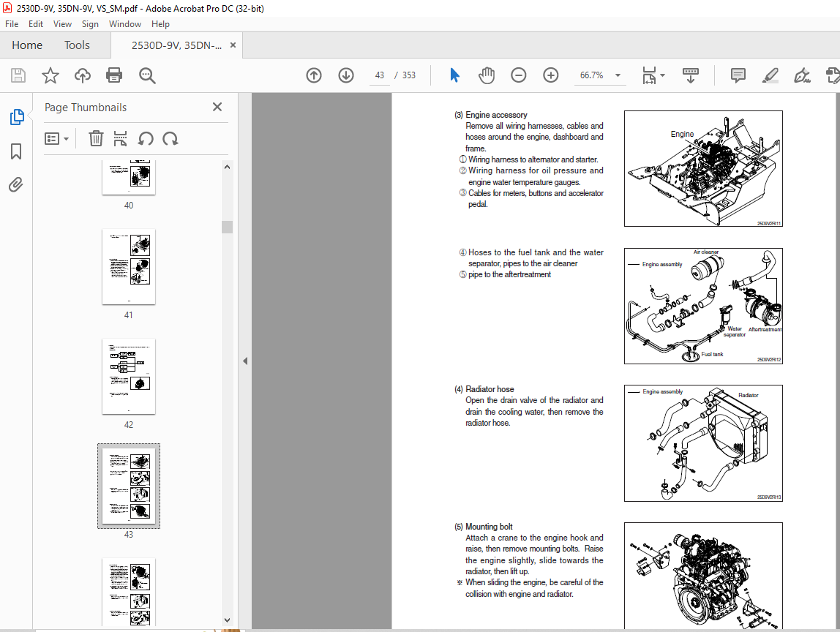The image size is (840, 632).
Task: Zoom out with the minus icon
Action: coord(519,75)
